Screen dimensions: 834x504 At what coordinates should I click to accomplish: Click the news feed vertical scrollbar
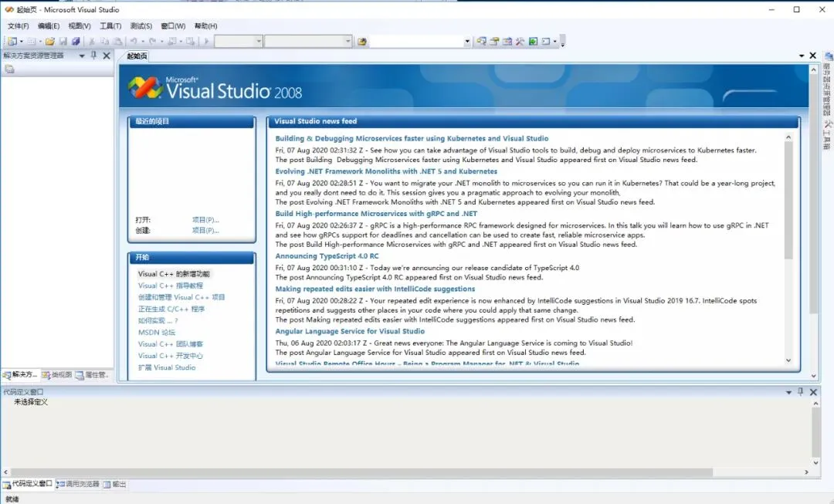point(788,249)
